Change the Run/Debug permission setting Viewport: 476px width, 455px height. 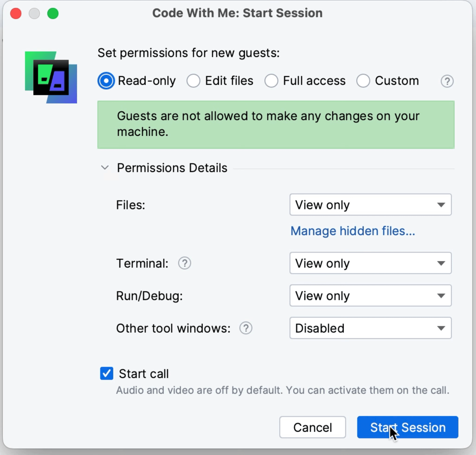370,296
